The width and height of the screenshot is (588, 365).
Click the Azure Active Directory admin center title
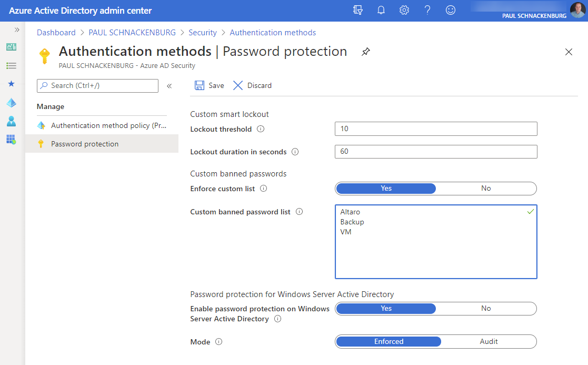point(80,11)
